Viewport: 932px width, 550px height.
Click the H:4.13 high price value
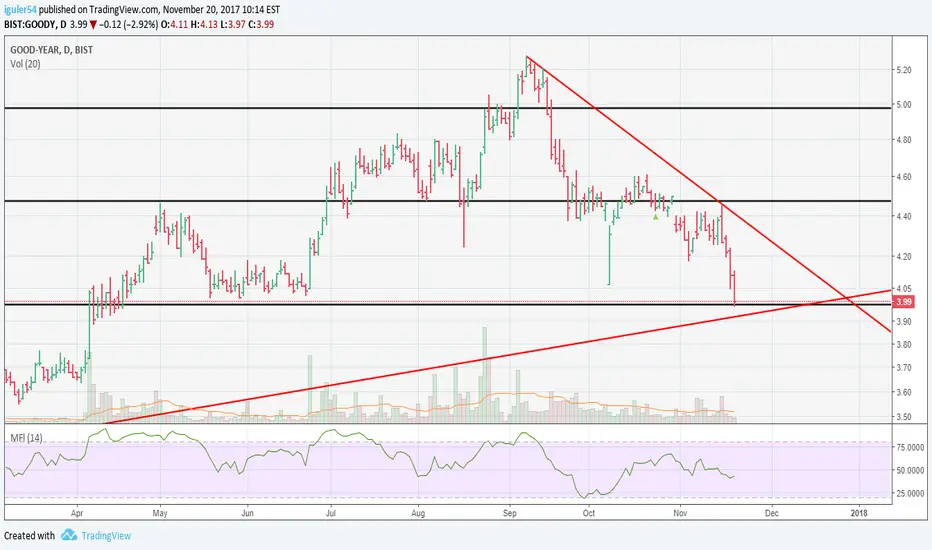204,24
